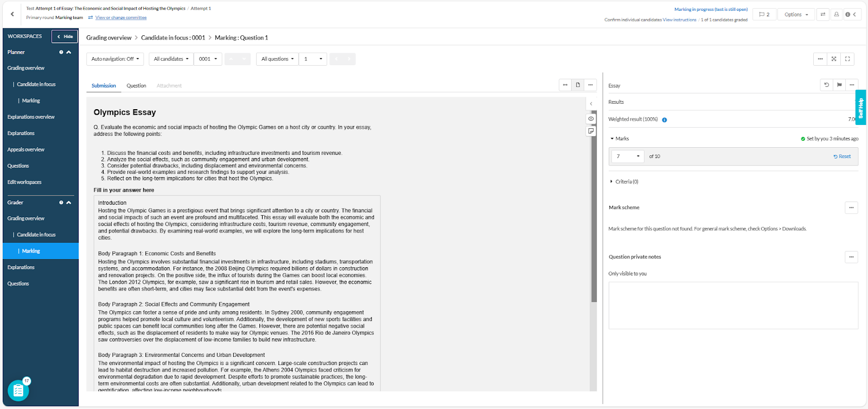The width and height of the screenshot is (868, 409).
Task: Collapse the Grader section chevron
Action: pyautogui.click(x=69, y=203)
